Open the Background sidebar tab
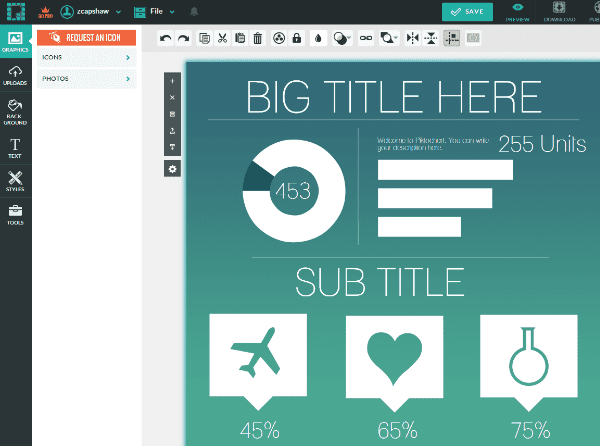The image size is (600, 446). [x=15, y=112]
